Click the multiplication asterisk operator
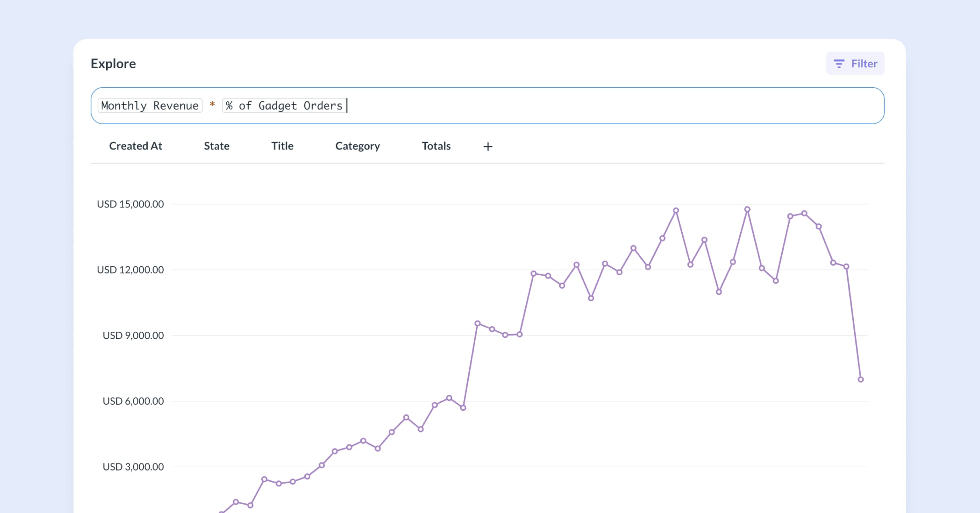This screenshot has width=980, height=513. [212, 105]
